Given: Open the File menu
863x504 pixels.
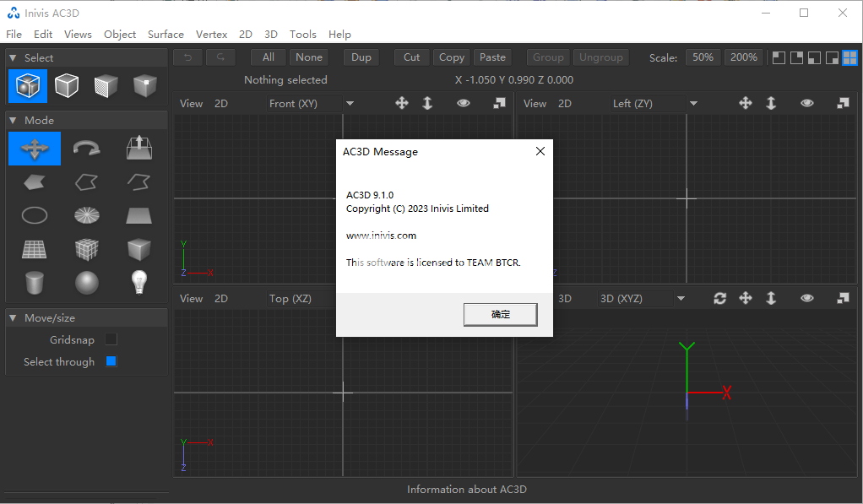Looking at the screenshot, I should tap(14, 34).
